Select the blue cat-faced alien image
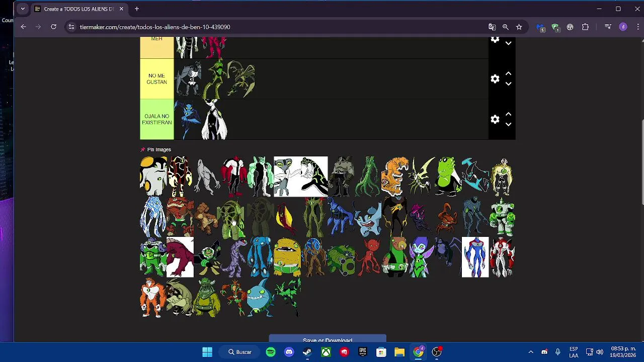Viewport: 644px width, 362px height. 368,217
